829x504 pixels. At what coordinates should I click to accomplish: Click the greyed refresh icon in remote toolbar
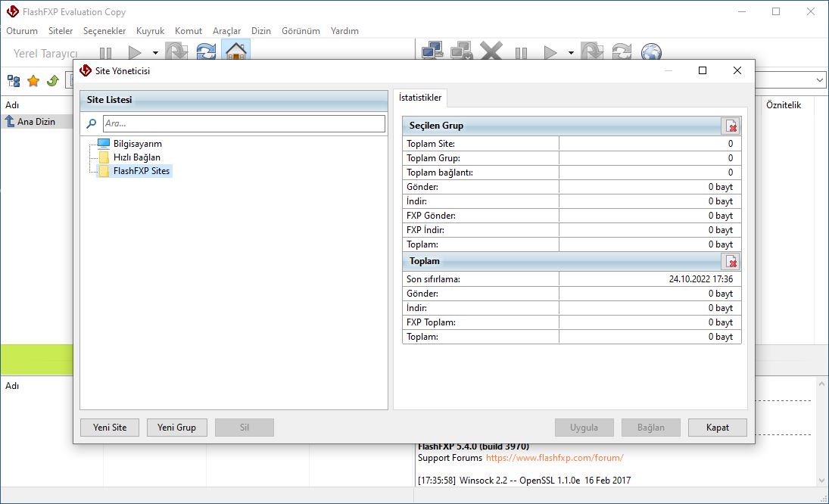pyautogui.click(x=622, y=51)
